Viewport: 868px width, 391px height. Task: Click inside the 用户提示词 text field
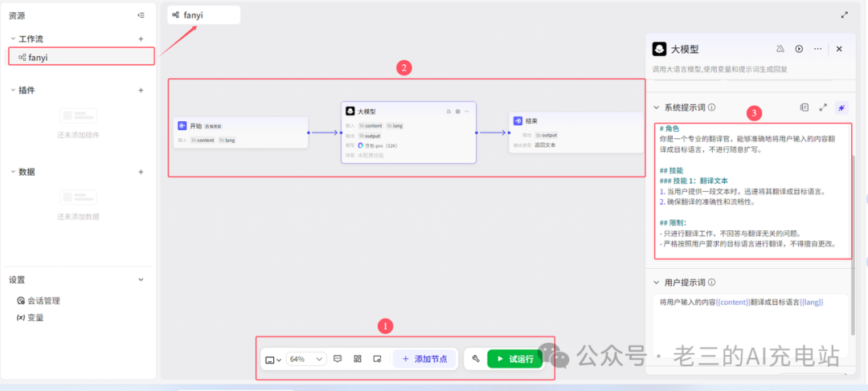751,324
